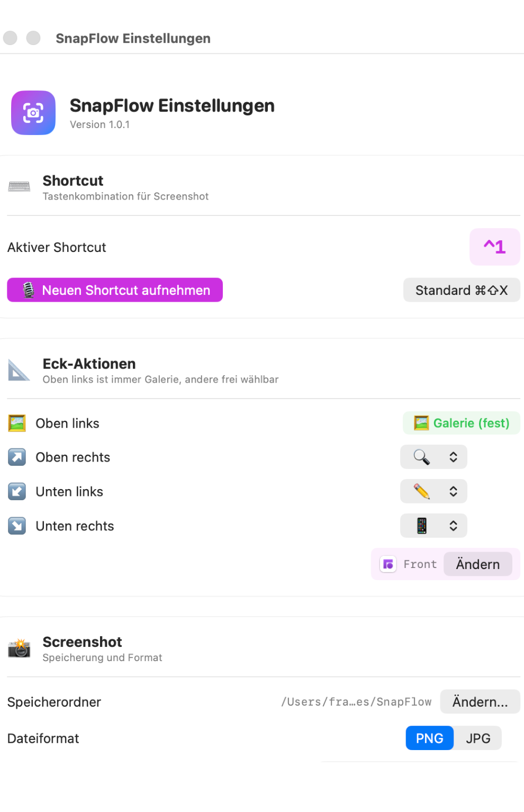Open the Unten links action dropdown
The height and width of the screenshot is (812, 524).
[454, 491]
